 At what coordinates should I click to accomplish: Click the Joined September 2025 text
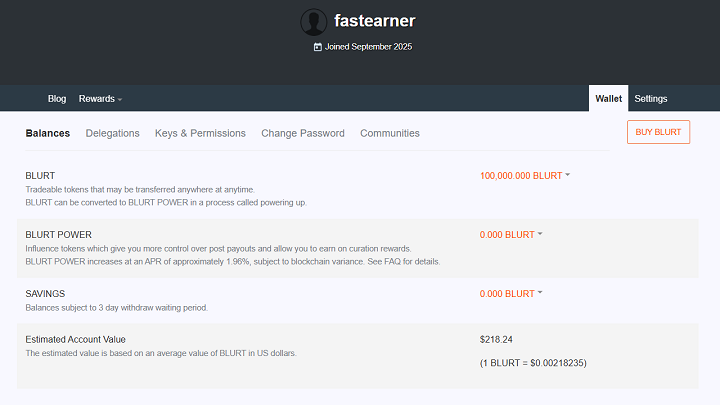pos(368,47)
